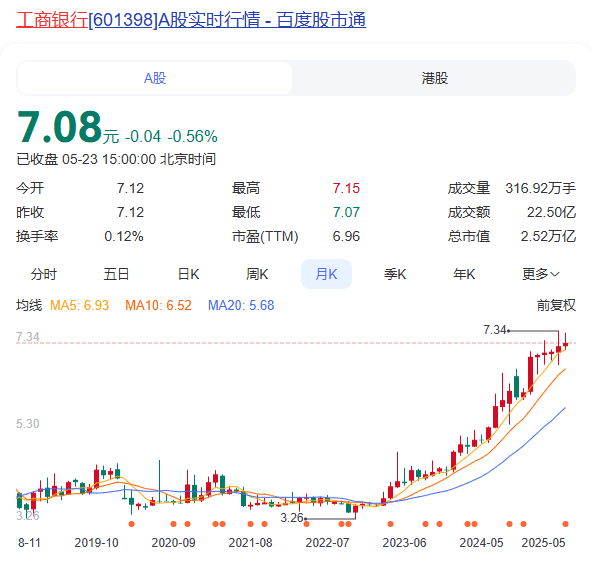Click the 2025-05 date axis label
The image size is (591, 562).
coord(543,543)
